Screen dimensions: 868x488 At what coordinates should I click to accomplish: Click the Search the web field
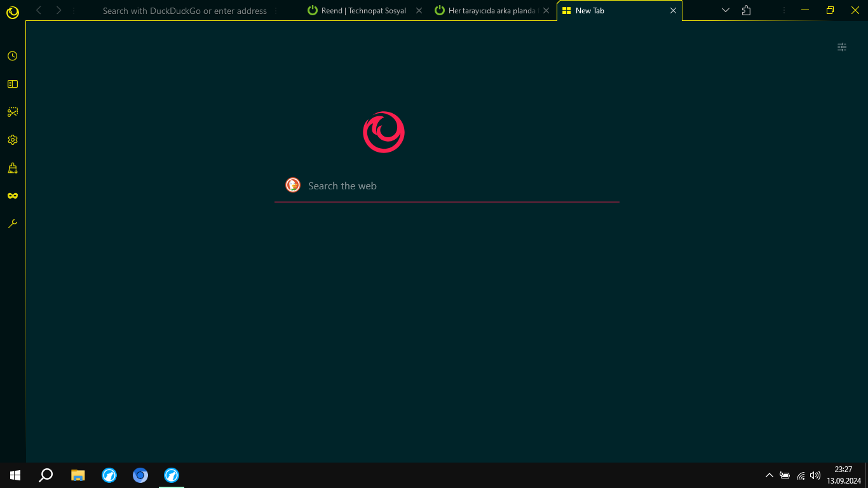tap(447, 186)
